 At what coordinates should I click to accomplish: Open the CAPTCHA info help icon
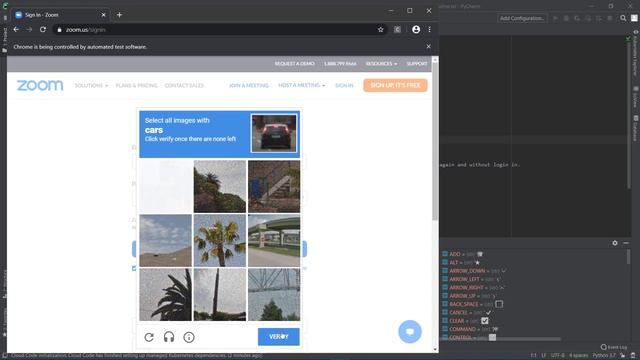[189, 337]
